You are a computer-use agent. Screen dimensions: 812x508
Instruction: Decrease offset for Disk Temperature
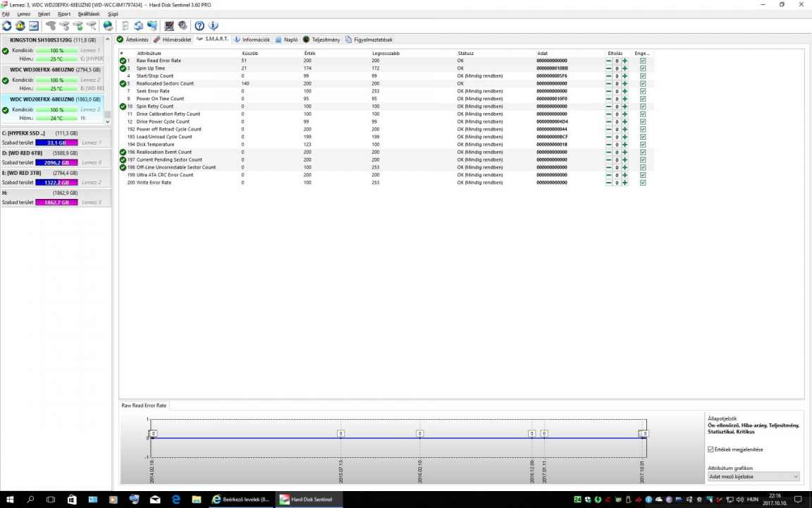tap(608, 145)
